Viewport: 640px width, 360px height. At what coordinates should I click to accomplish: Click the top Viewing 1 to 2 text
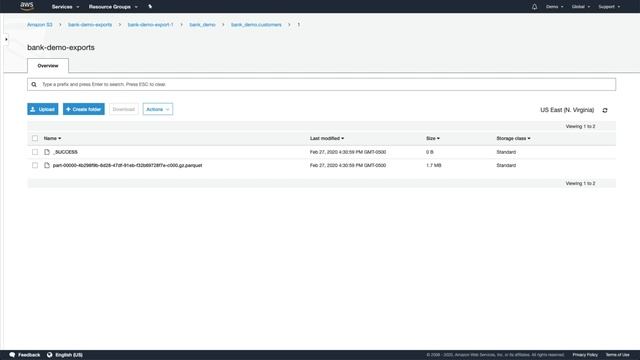tap(580, 127)
